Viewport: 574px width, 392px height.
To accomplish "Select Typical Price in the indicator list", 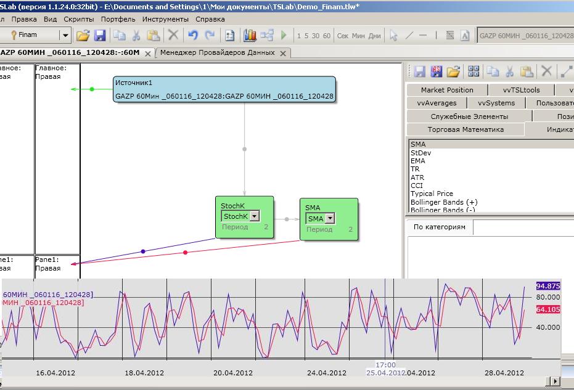I will (432, 194).
